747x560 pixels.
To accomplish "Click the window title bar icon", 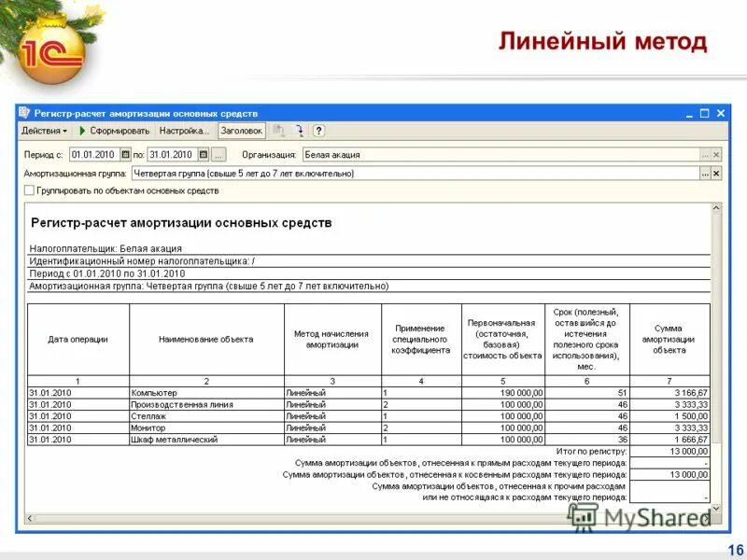I will click(24, 113).
